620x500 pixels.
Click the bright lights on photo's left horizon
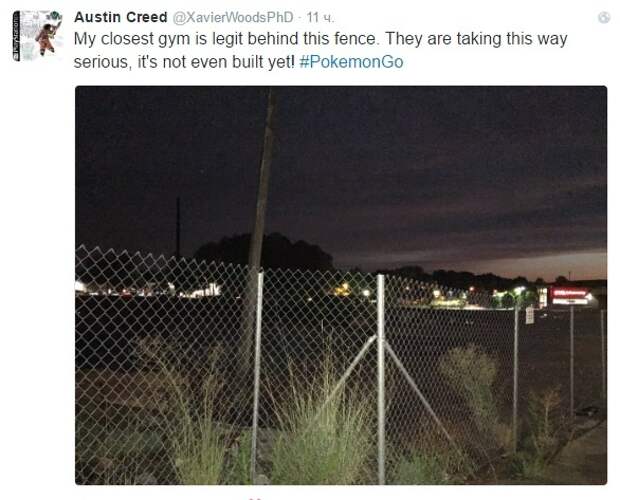tap(148, 290)
